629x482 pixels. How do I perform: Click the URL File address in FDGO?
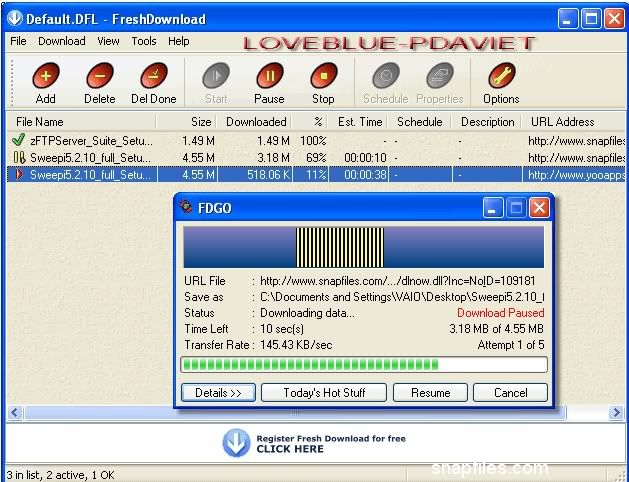click(x=398, y=281)
